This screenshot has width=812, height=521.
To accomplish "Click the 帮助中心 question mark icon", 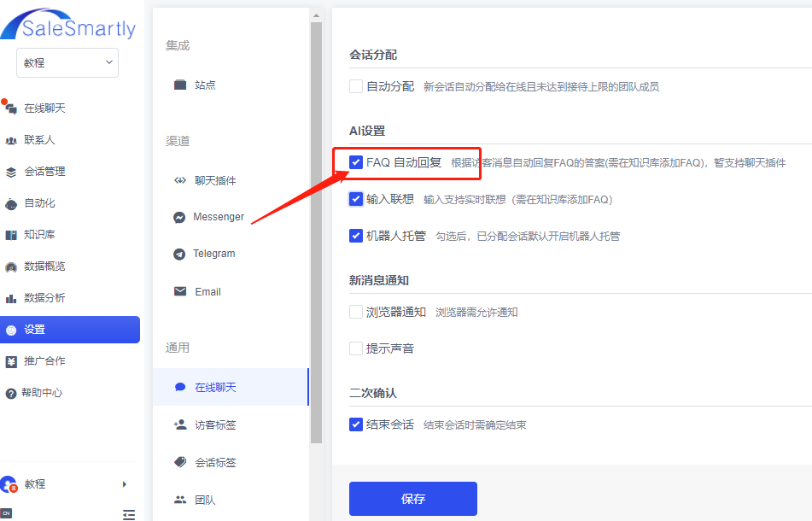I will (x=10, y=394).
